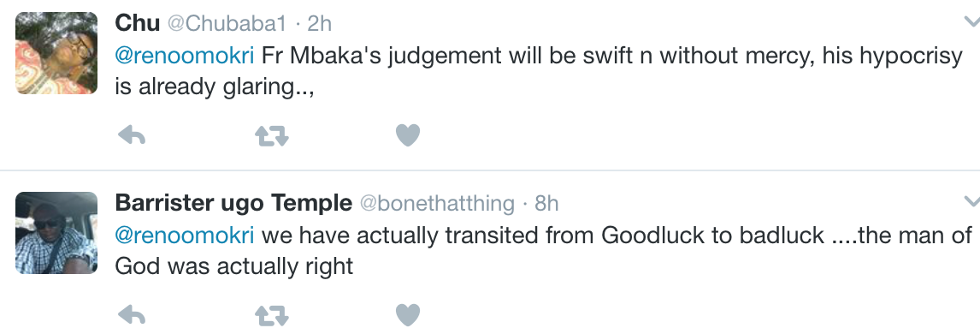
Task: Reply to Barrister ugo Temple's tweet
Action: 131,316
